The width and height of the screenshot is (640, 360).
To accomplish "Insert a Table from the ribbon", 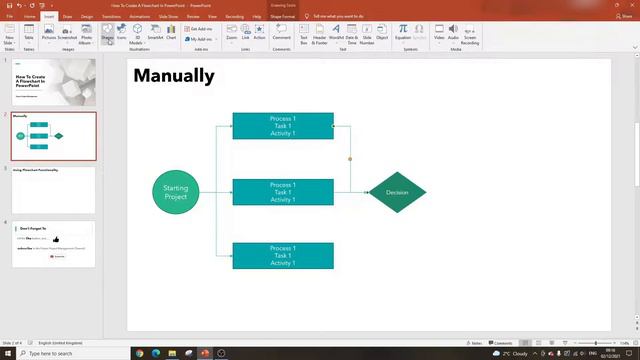I will pyautogui.click(x=29, y=33).
